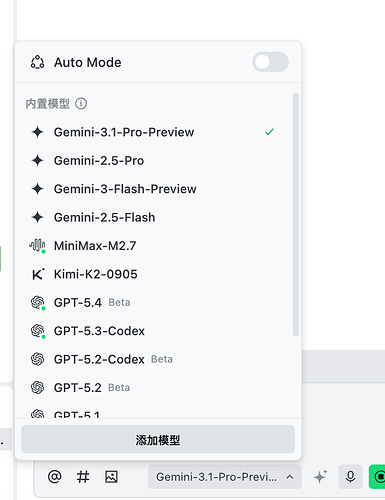Click the Gemini star icon beside Gemini-2.5-Pro

click(x=37, y=161)
